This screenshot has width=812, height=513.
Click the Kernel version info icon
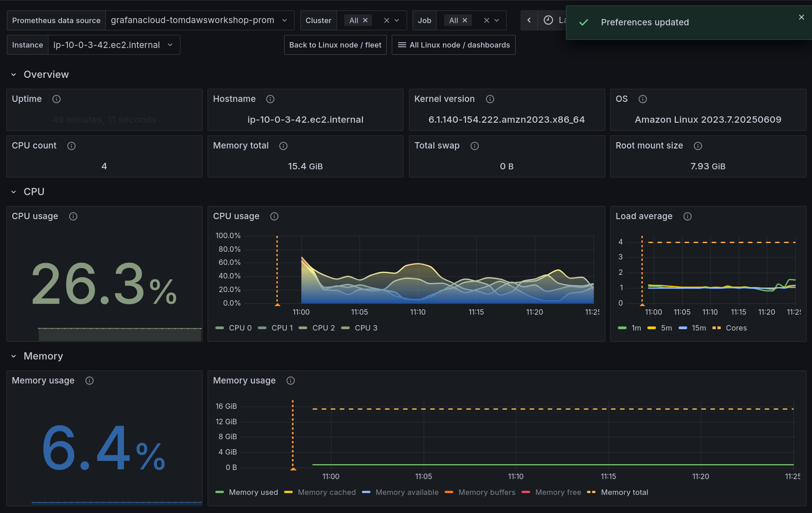click(x=490, y=99)
